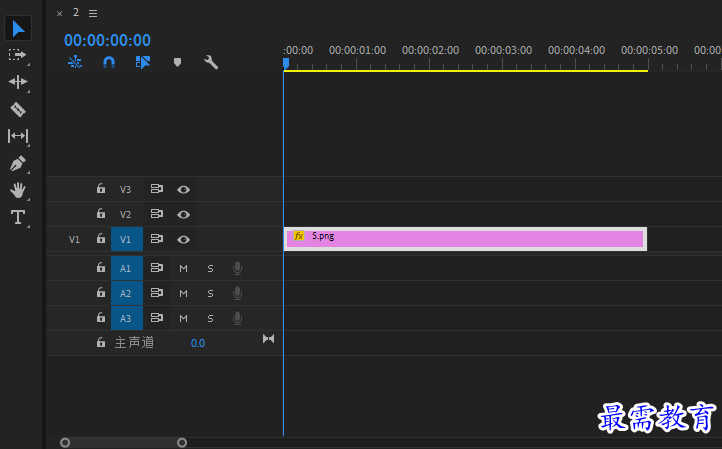
Task: Choose the Type tool
Action: click(x=18, y=217)
